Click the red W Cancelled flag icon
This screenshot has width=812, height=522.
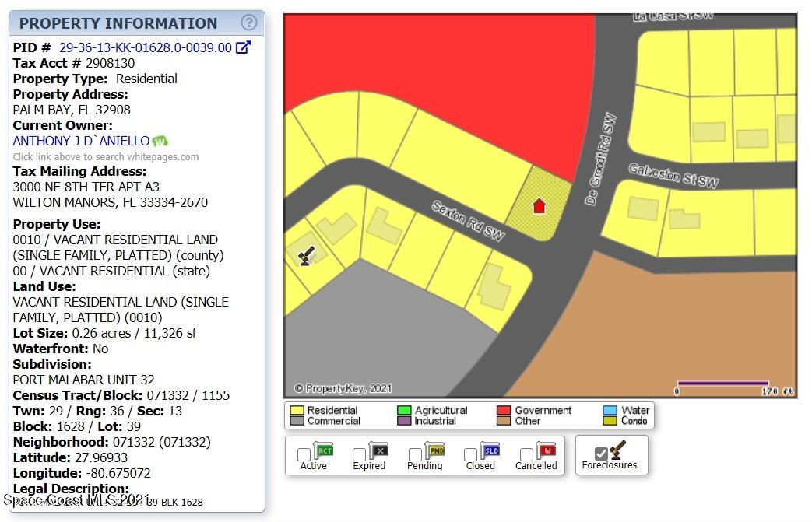pos(546,451)
